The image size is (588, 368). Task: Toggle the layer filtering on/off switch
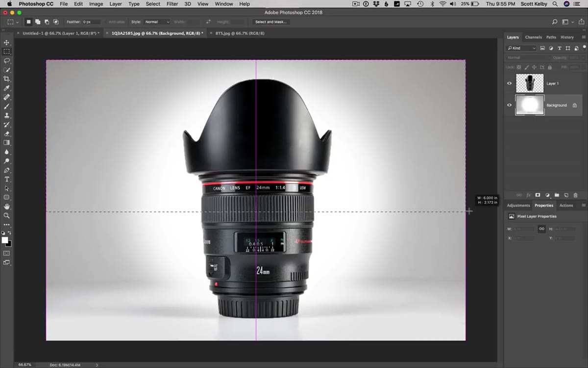(x=584, y=48)
